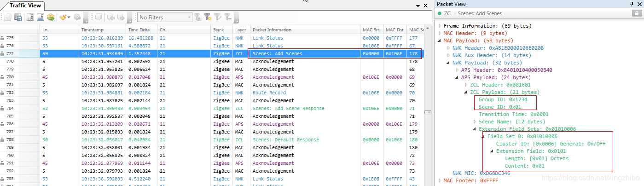Click the gear settings toolbar icon

pos(77,17)
